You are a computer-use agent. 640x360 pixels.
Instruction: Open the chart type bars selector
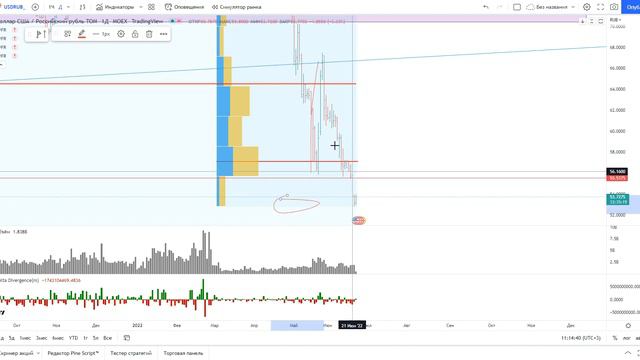pos(82,7)
